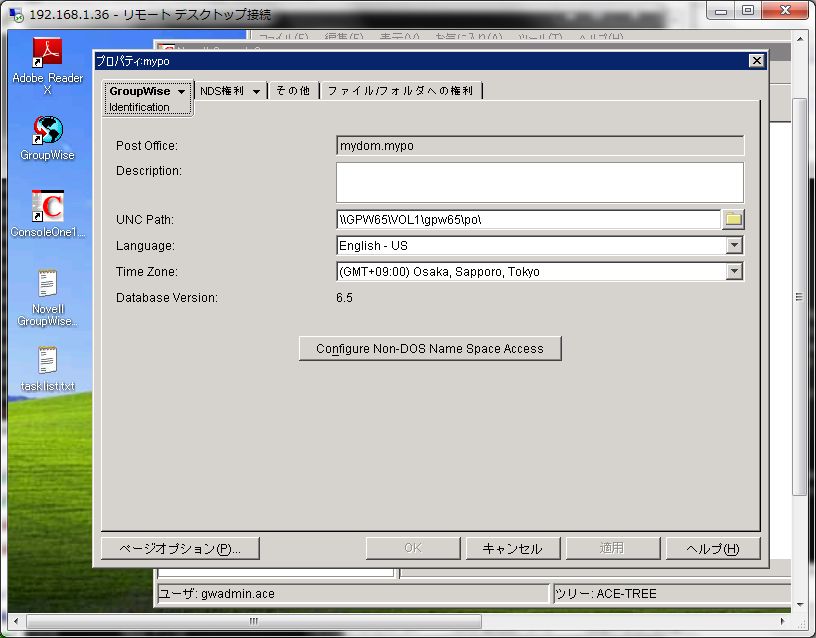Click scroll-right arrow on horizontal scrollbar
Viewport: 816px width, 638px height.
(x=782, y=621)
